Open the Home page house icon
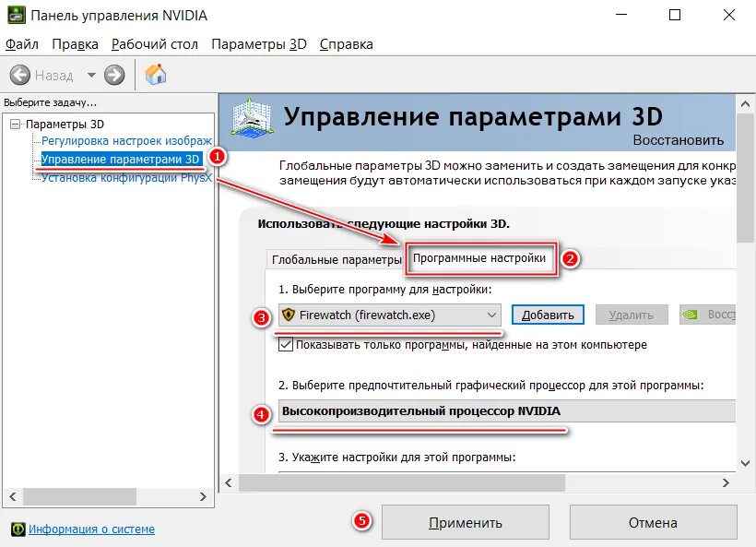 [x=156, y=75]
